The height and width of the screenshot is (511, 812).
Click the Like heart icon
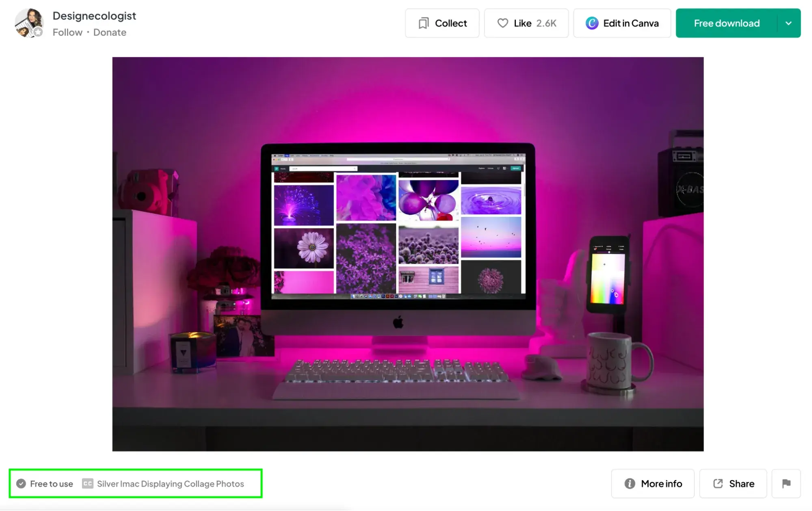(502, 23)
